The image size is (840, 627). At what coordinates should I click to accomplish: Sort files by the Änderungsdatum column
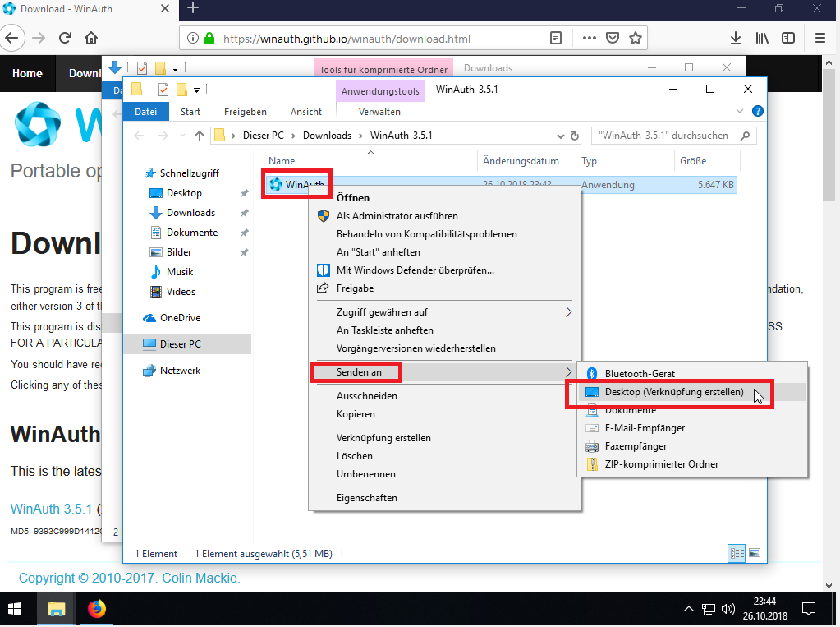point(521,161)
